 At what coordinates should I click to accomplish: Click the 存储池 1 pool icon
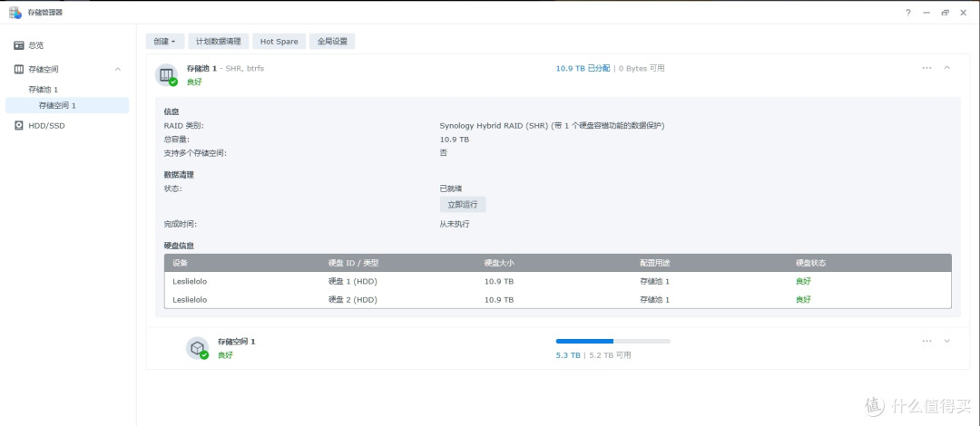[166, 75]
